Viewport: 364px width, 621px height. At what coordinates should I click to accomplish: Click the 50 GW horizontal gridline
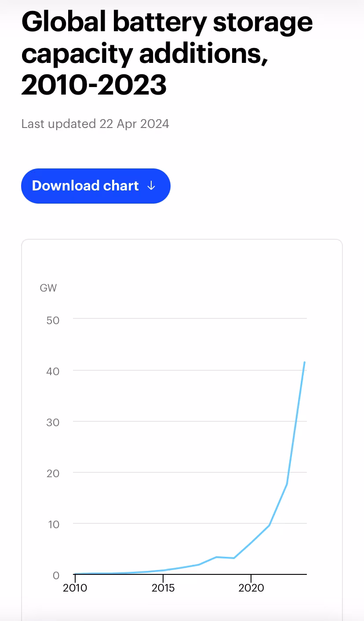(x=190, y=318)
